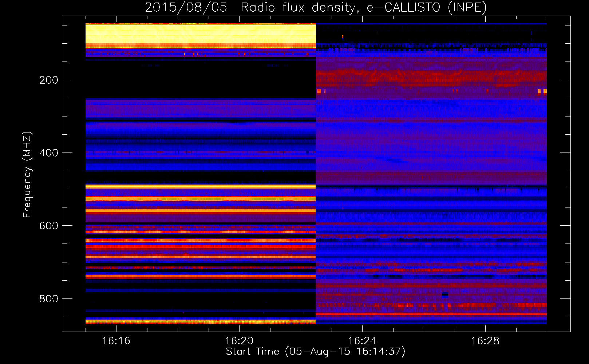Click the small dark square near 800 MHz
The width and height of the screenshot is (589, 364).
pyautogui.click(x=445, y=294)
